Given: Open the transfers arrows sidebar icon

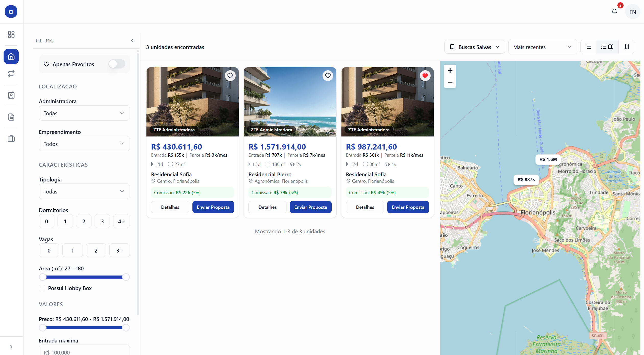Looking at the screenshot, I should pos(11,74).
